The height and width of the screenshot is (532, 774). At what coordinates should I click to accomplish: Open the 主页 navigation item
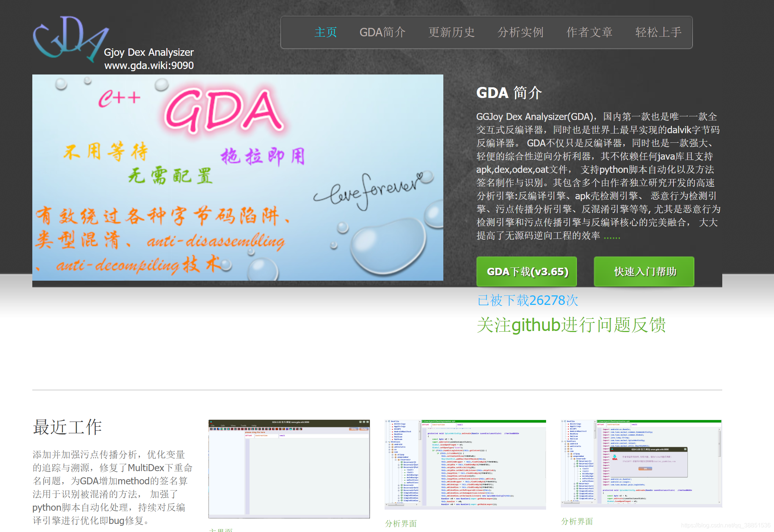click(x=326, y=32)
